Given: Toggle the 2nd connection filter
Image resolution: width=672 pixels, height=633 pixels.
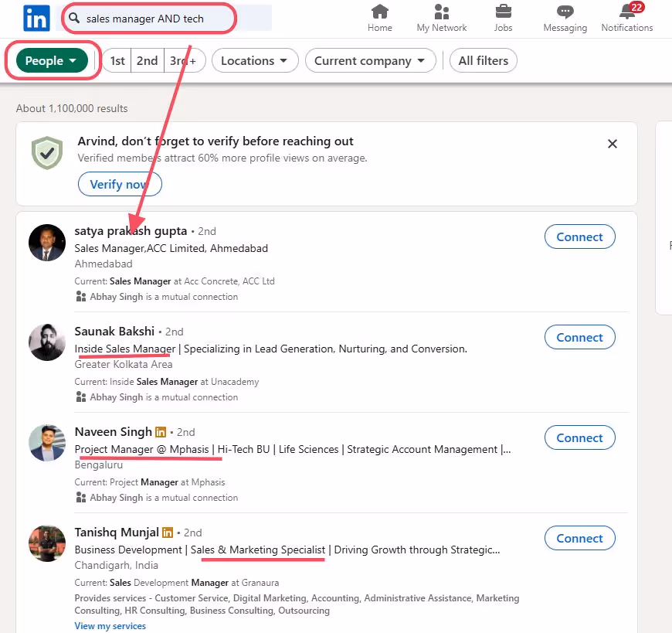Looking at the screenshot, I should pyautogui.click(x=147, y=60).
